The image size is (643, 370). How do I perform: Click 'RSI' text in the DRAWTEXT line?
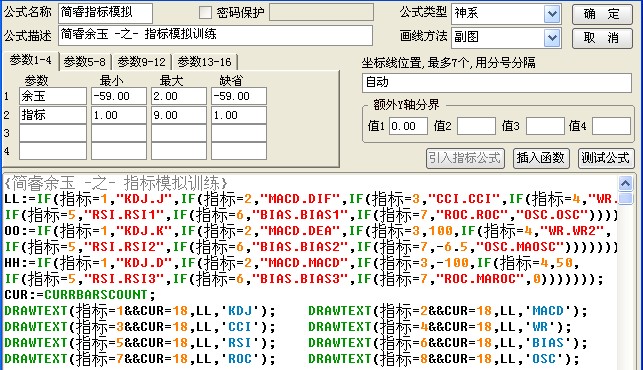239,343
